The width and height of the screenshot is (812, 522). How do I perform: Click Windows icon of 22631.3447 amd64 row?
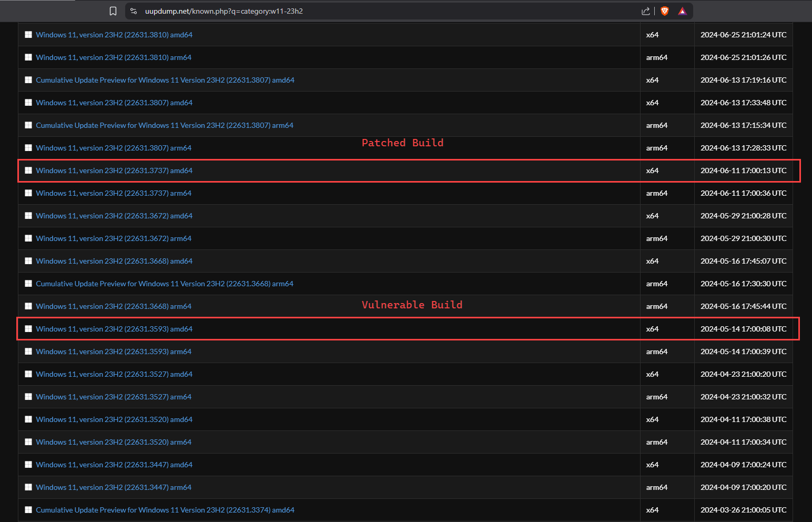tap(28, 465)
